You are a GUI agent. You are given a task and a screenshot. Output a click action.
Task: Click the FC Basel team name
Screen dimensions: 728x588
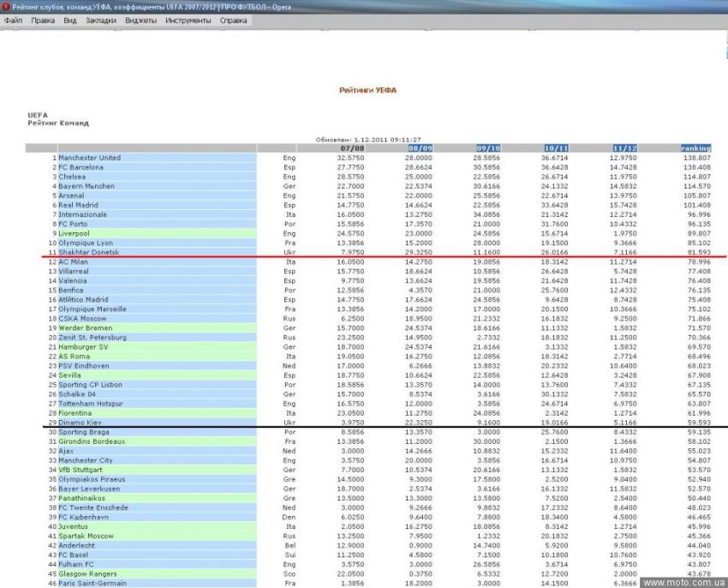[73, 555]
